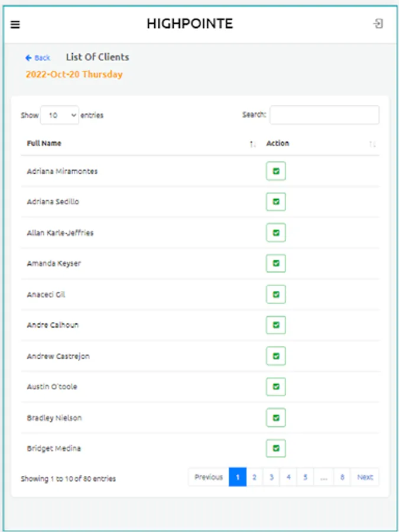Mark Bradley Nielson with the check button
Image resolution: width=399 pixels, height=532 pixels.
pos(276,418)
